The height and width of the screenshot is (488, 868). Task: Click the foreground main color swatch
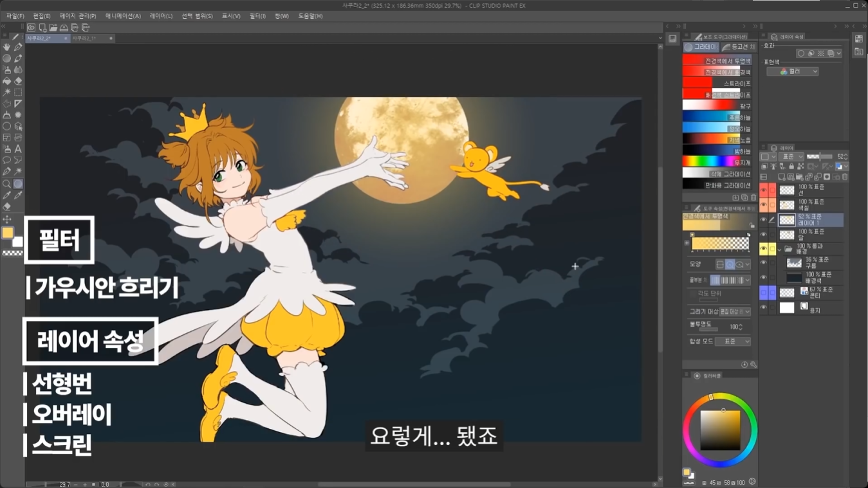(x=7, y=233)
